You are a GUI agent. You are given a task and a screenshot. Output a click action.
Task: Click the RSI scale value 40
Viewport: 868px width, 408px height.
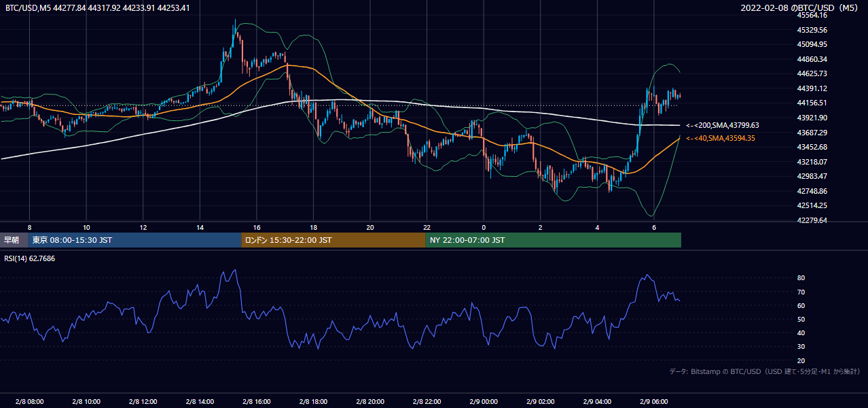click(x=801, y=333)
